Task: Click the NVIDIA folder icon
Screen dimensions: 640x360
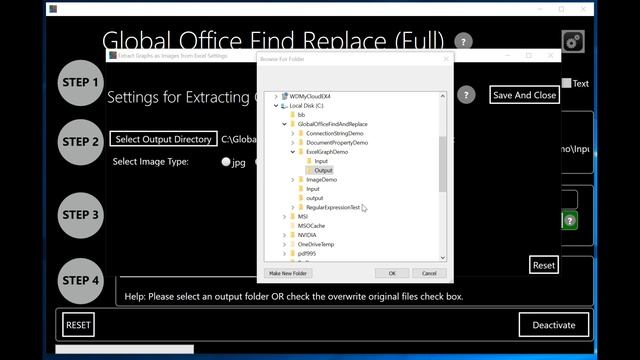Action: click(x=293, y=235)
